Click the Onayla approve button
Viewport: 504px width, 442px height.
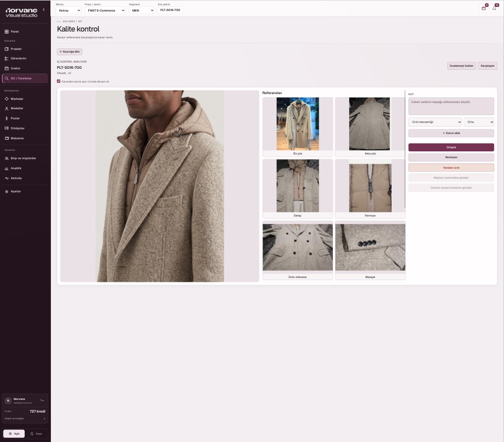click(451, 147)
